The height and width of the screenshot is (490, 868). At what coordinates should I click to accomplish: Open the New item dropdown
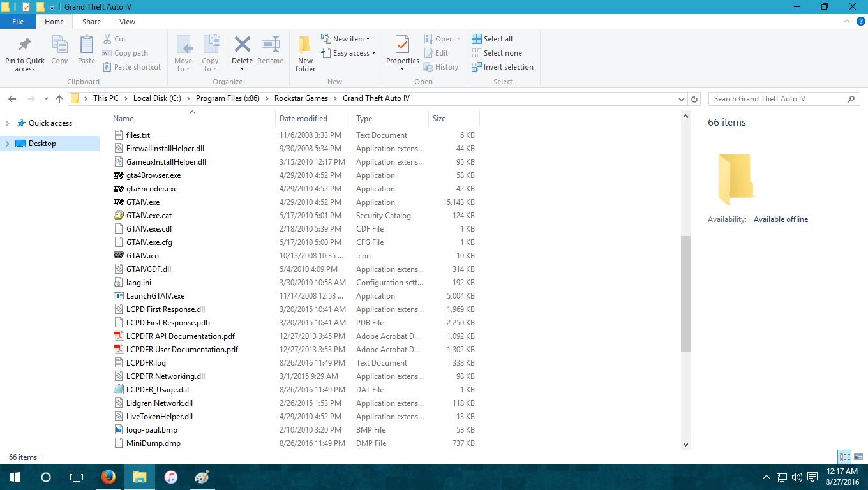point(345,39)
